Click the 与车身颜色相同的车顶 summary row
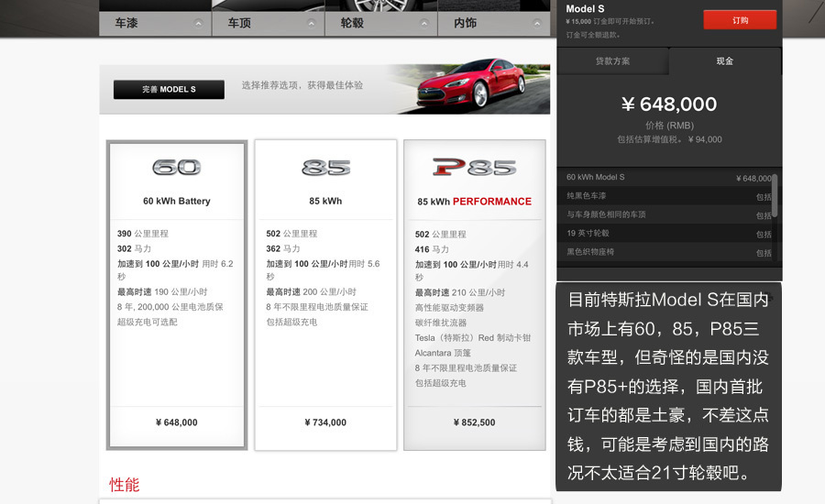825x504 pixels. pyautogui.click(x=666, y=214)
